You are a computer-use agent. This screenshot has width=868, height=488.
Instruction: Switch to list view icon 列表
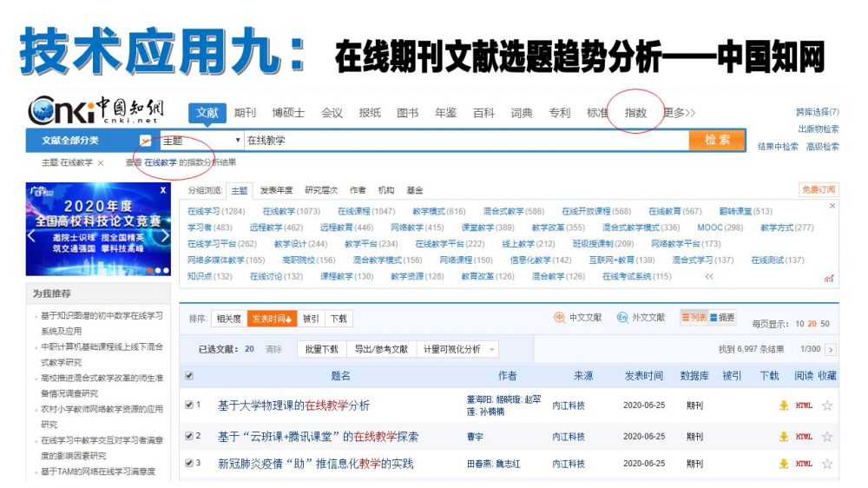(x=694, y=318)
